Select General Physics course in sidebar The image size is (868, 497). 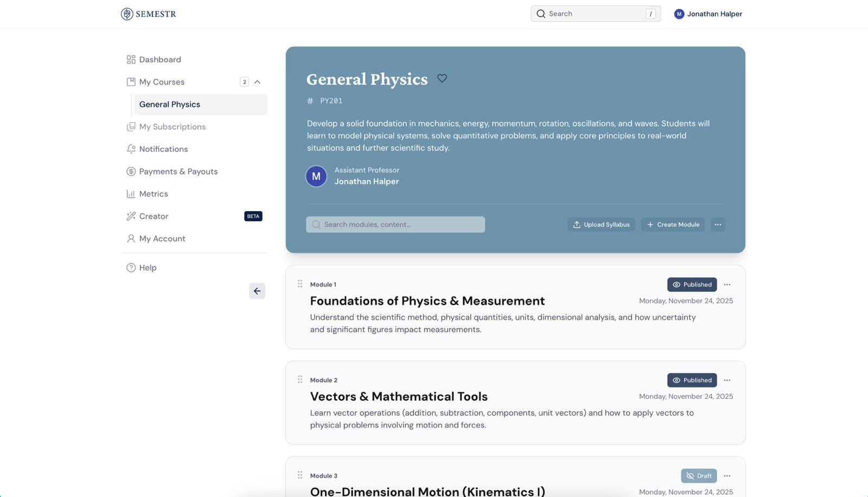[x=201, y=104]
